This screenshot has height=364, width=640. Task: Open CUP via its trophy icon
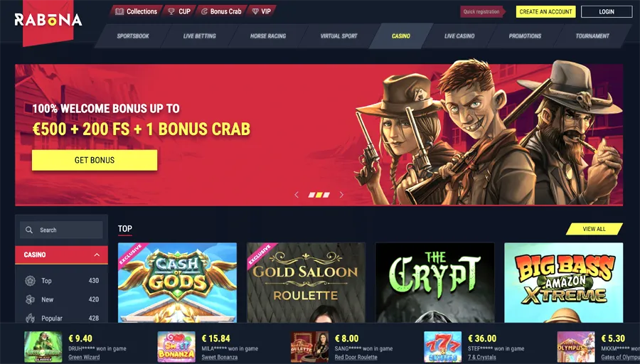pos(171,11)
